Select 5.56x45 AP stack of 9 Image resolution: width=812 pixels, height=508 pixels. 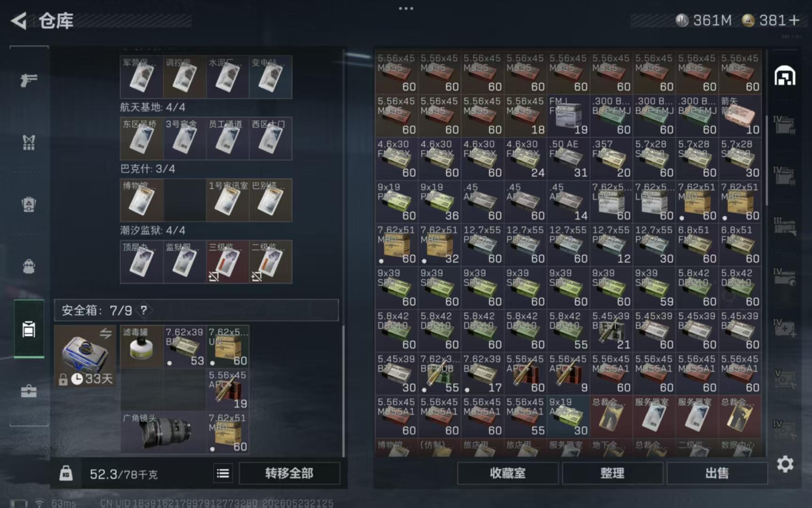pyautogui.click(x=568, y=373)
